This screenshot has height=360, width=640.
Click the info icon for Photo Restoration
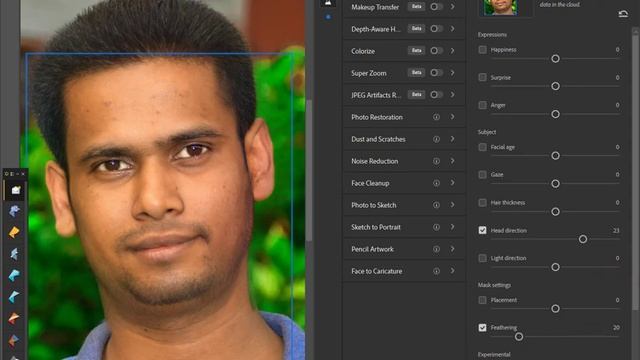(x=436, y=117)
